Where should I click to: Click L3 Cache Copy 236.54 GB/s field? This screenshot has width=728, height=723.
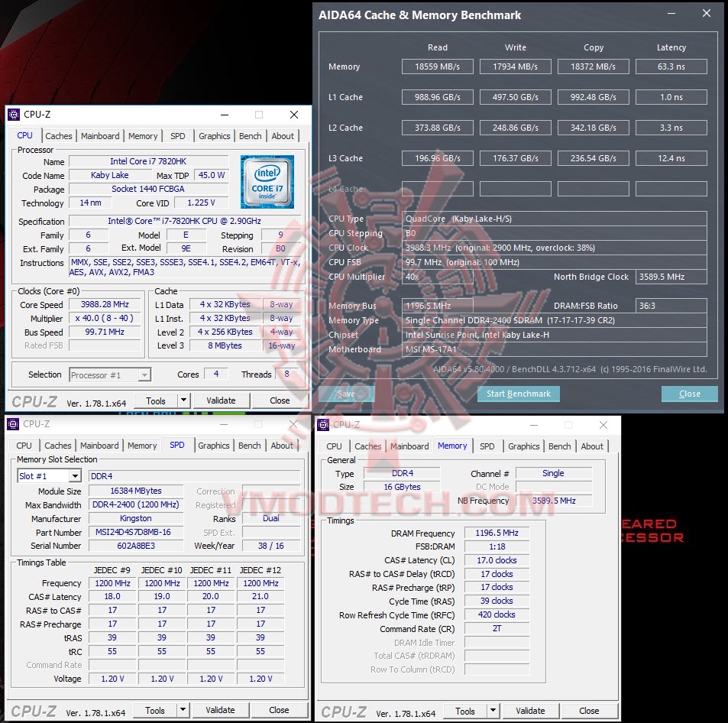pos(594,158)
